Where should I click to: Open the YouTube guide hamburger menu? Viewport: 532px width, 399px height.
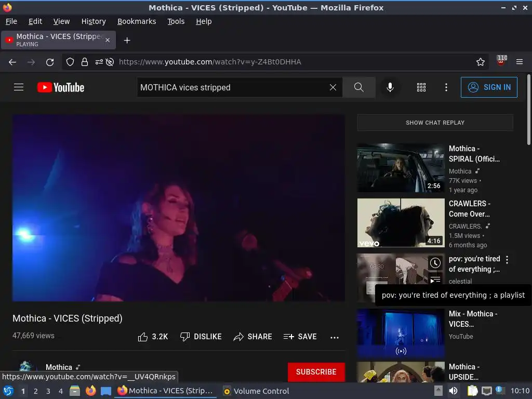point(19,87)
